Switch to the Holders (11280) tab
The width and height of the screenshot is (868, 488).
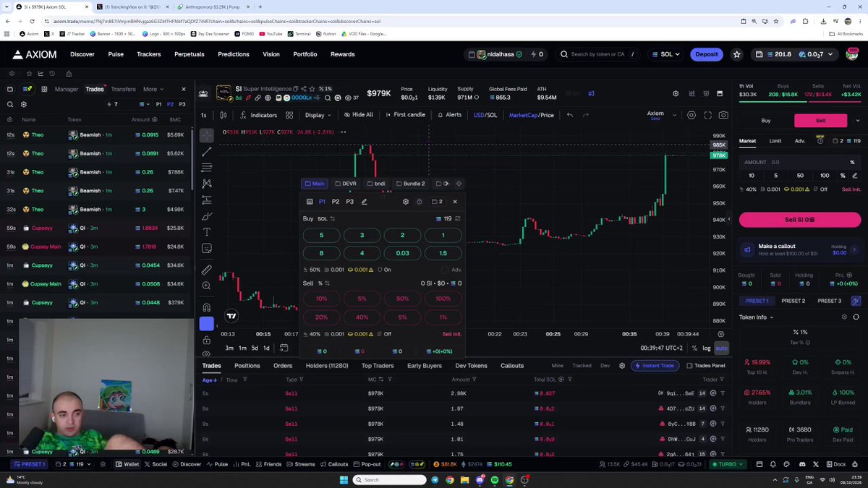click(x=327, y=366)
